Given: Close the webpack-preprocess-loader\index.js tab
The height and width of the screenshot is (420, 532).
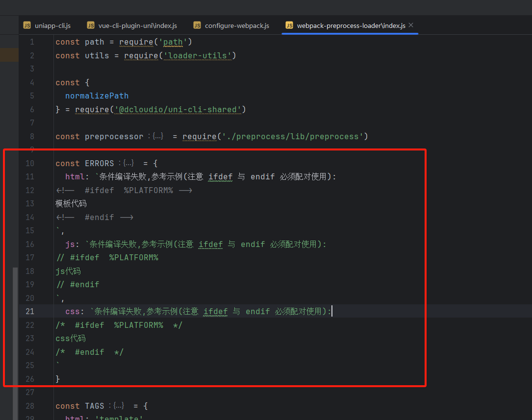Looking at the screenshot, I should (411, 25).
